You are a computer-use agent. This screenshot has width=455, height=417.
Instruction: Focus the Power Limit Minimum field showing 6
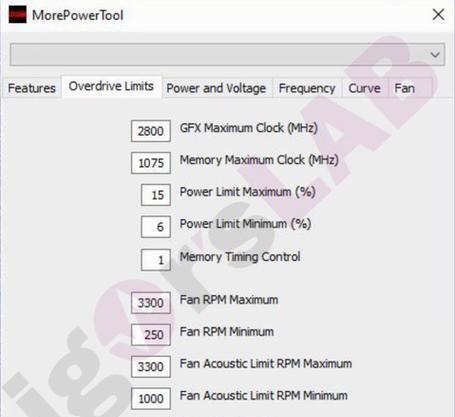(156, 227)
